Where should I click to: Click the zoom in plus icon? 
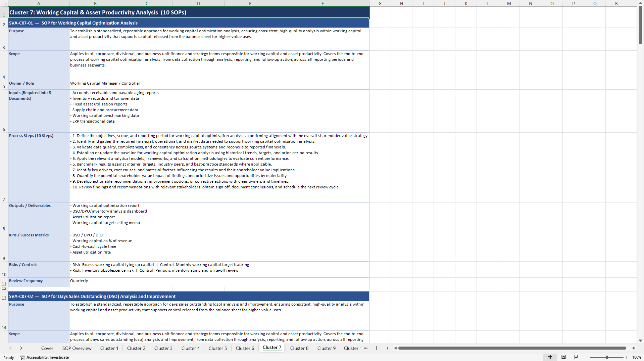point(626,357)
